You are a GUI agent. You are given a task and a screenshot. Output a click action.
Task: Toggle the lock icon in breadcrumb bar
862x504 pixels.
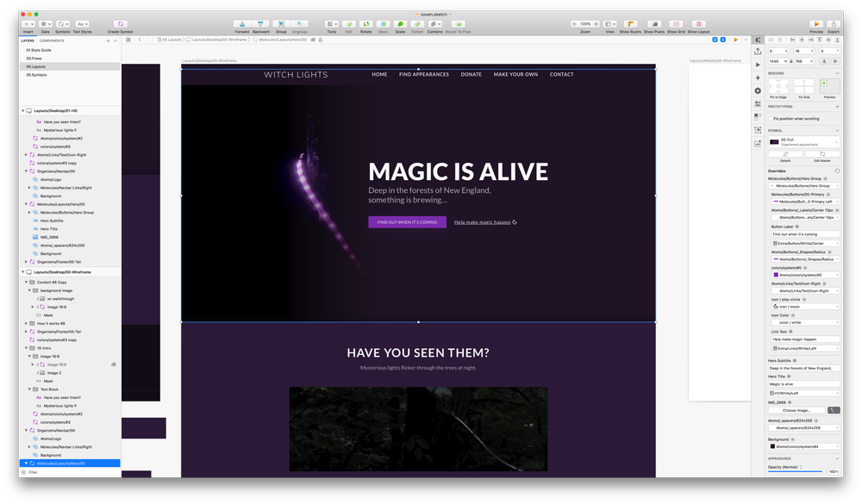coord(321,40)
